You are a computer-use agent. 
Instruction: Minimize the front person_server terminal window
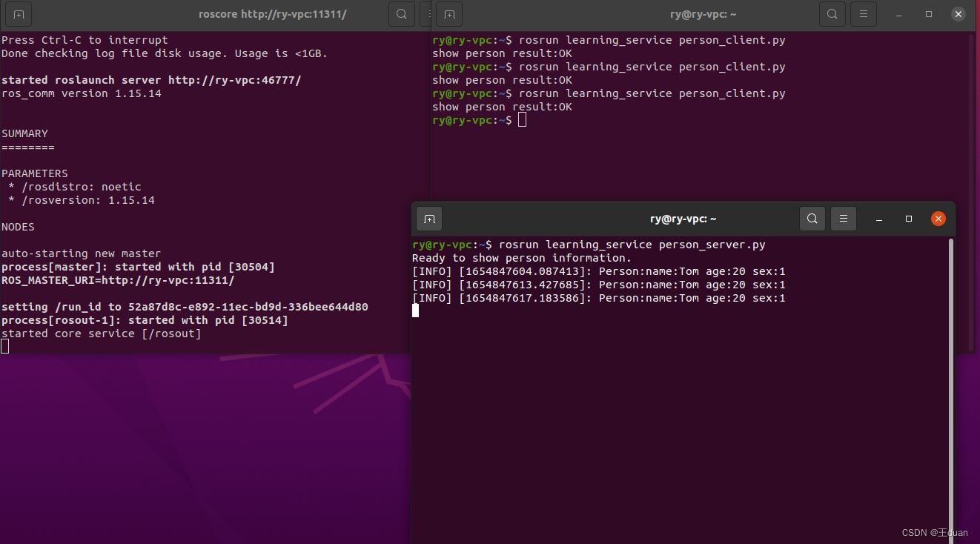pyautogui.click(x=879, y=219)
